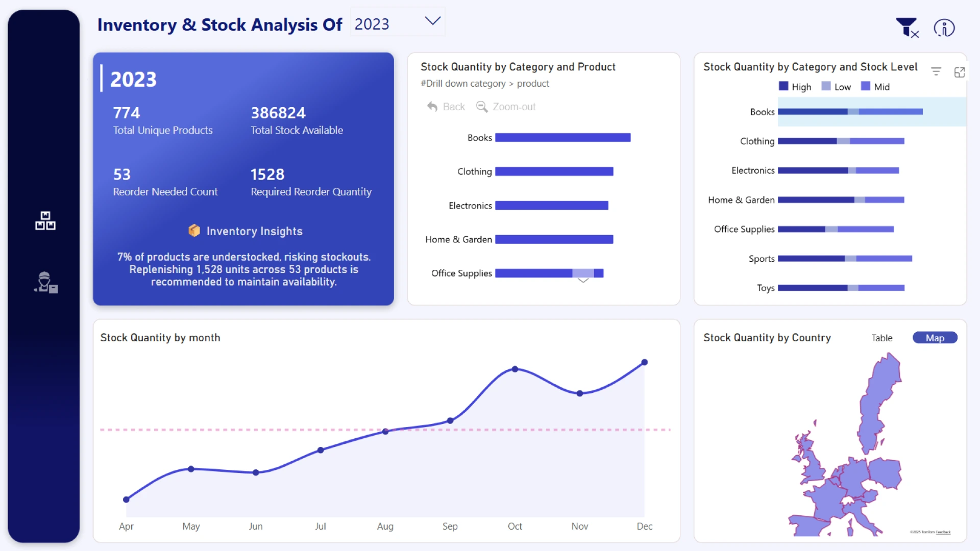Open the info icon in header
The width and height of the screenshot is (980, 551).
944,28
